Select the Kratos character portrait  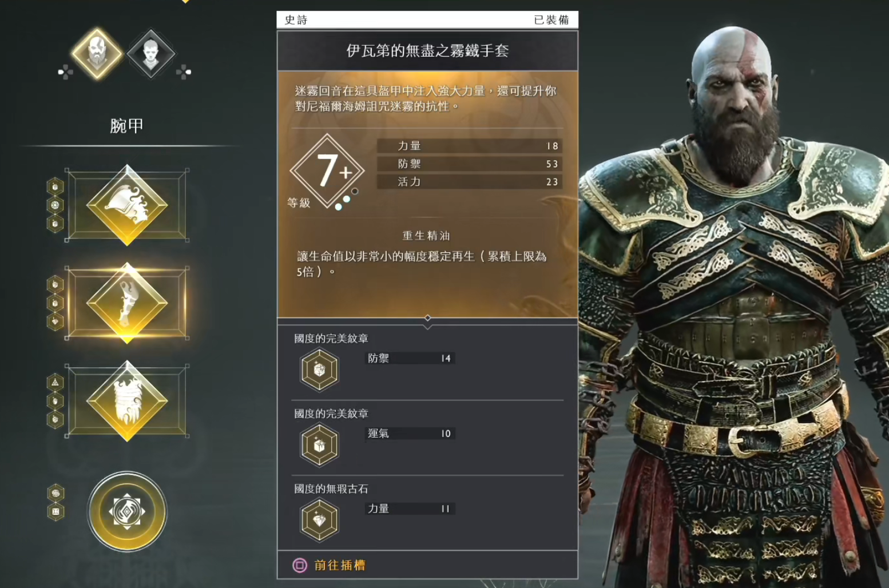coord(97,54)
